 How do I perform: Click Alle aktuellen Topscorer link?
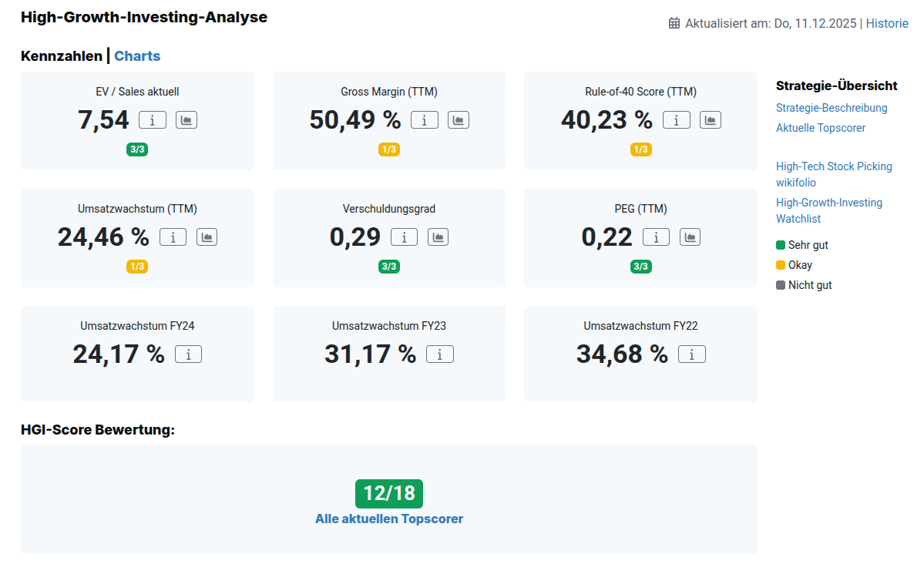tap(389, 519)
